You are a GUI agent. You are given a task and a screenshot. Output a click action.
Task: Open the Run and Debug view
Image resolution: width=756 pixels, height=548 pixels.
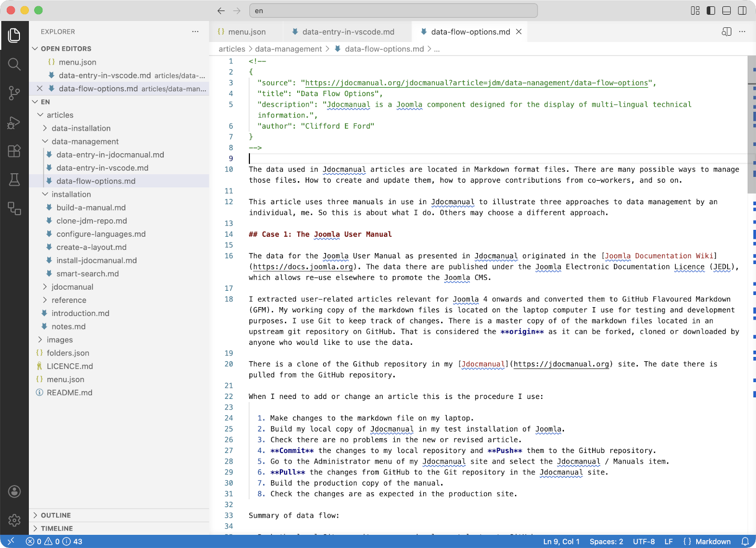14,122
